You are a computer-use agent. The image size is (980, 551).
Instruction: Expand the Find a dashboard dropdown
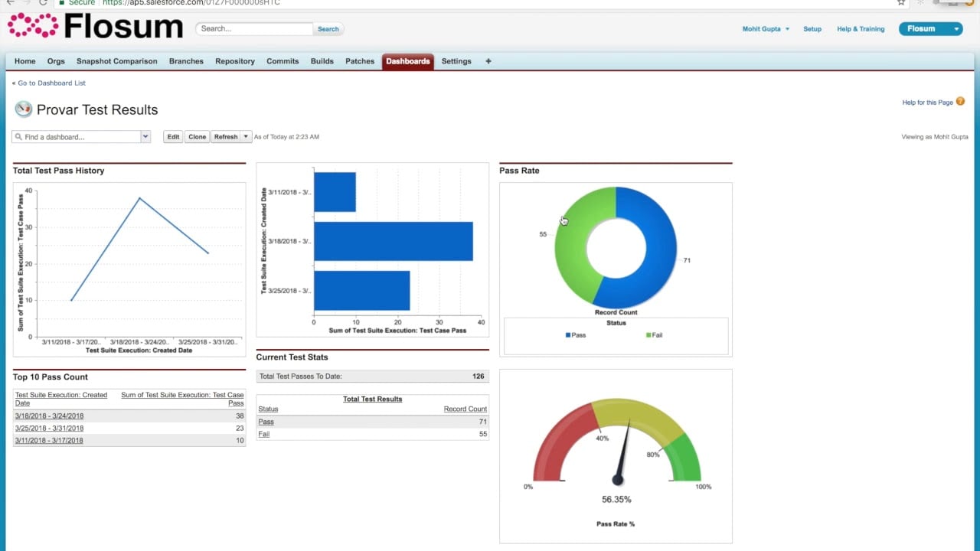(x=145, y=136)
